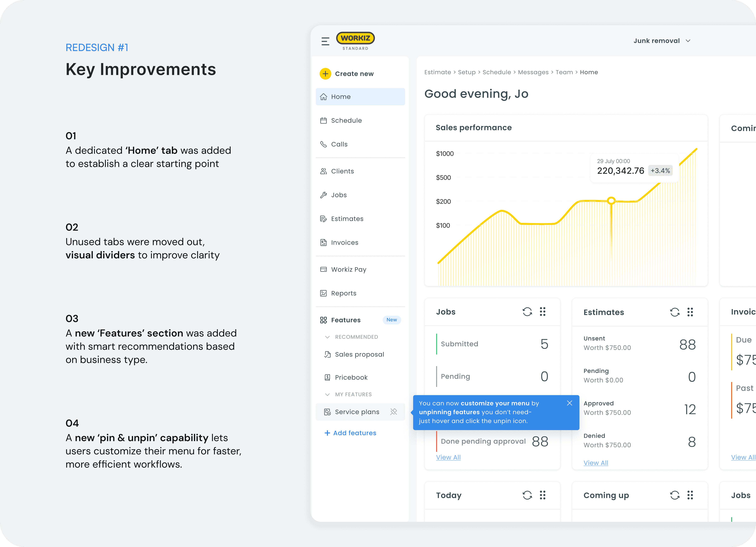Click the yellow Create new plus icon
Screen dimensions: 756x547
point(325,74)
